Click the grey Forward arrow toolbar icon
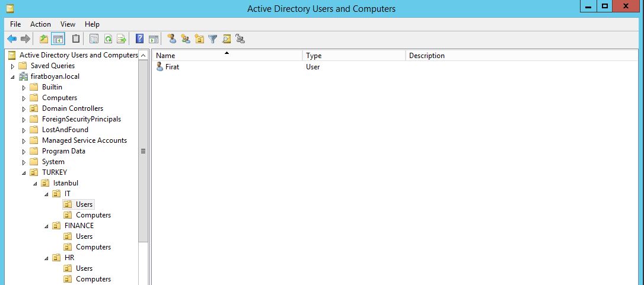 coord(25,39)
